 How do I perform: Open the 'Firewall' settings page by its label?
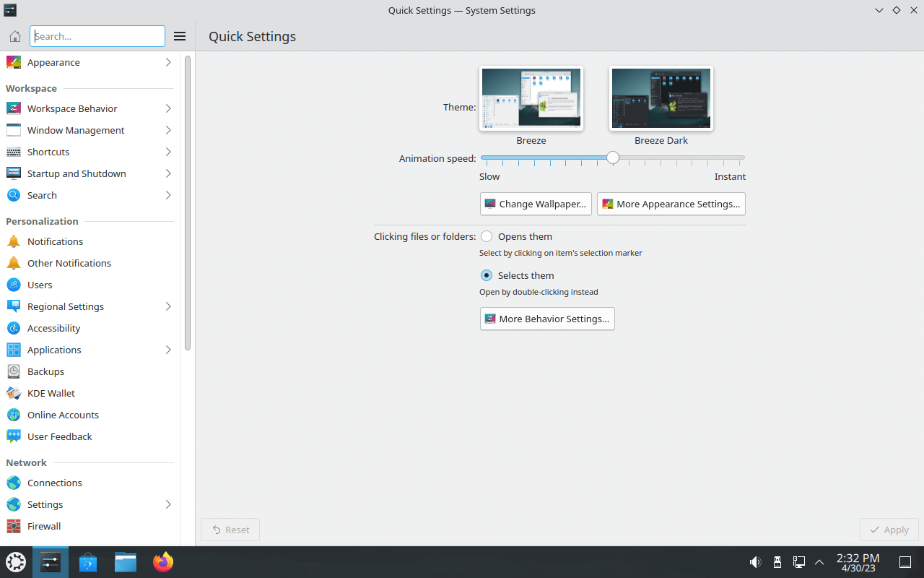pos(44,526)
